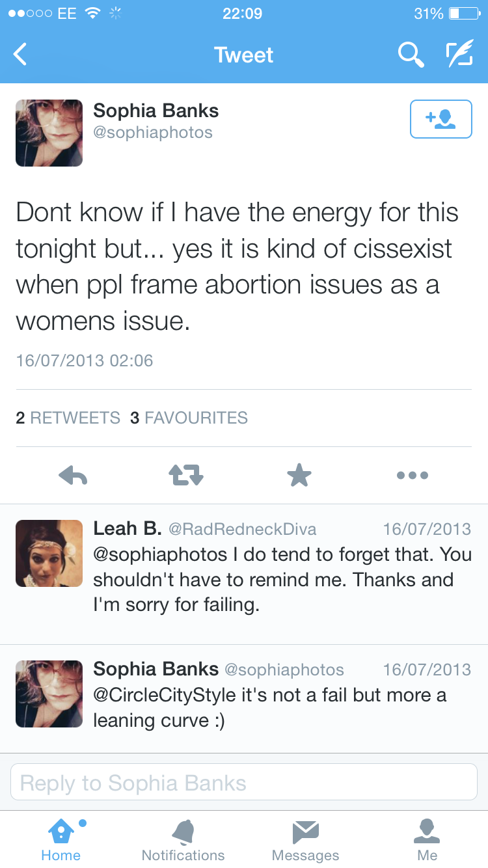The height and width of the screenshot is (868, 488).
Task: Open the search magnifier icon
Action: tap(411, 55)
